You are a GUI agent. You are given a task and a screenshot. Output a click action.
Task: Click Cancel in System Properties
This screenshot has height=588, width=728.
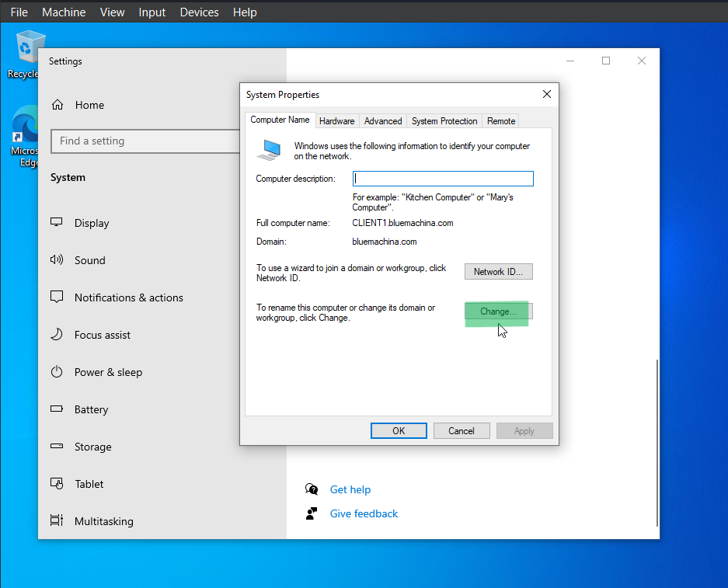(462, 430)
